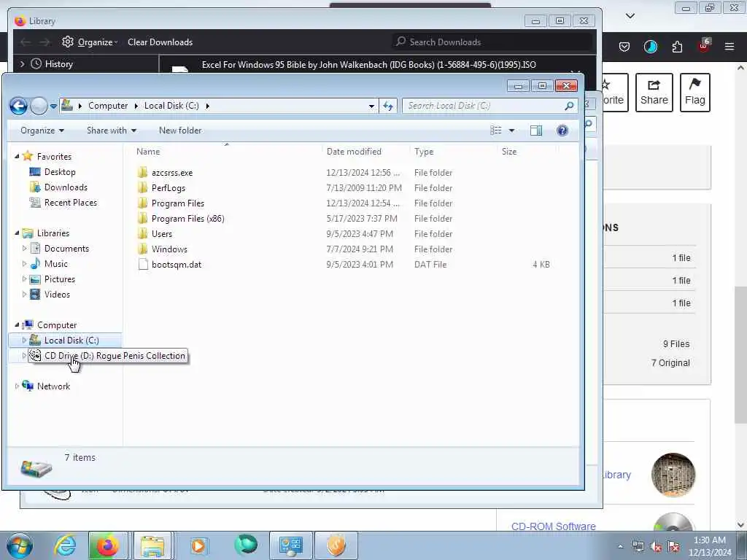Select the Windows folder
Screen dimensions: 747x560
click(169, 249)
